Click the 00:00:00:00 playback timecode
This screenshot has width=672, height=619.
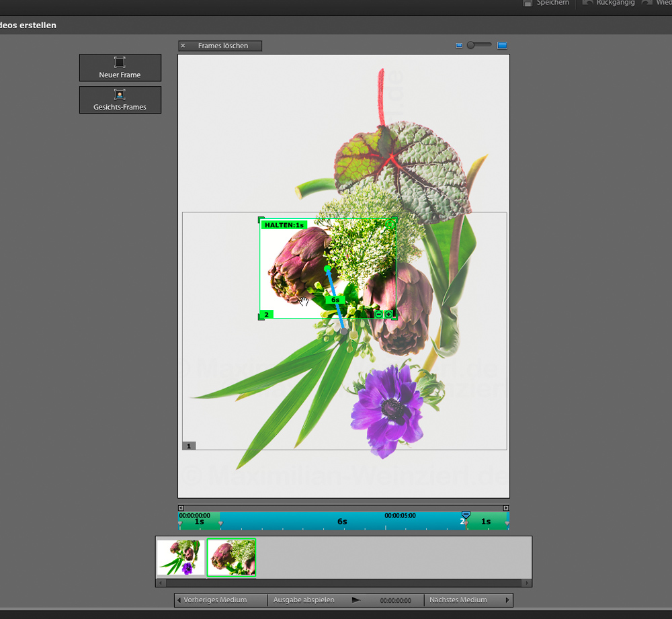(395, 601)
